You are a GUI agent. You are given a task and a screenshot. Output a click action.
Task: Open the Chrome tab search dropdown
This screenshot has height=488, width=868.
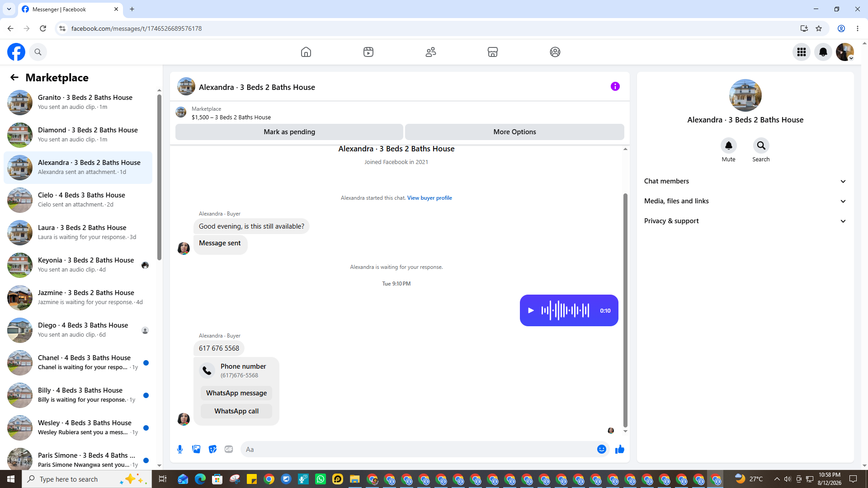pos(9,9)
